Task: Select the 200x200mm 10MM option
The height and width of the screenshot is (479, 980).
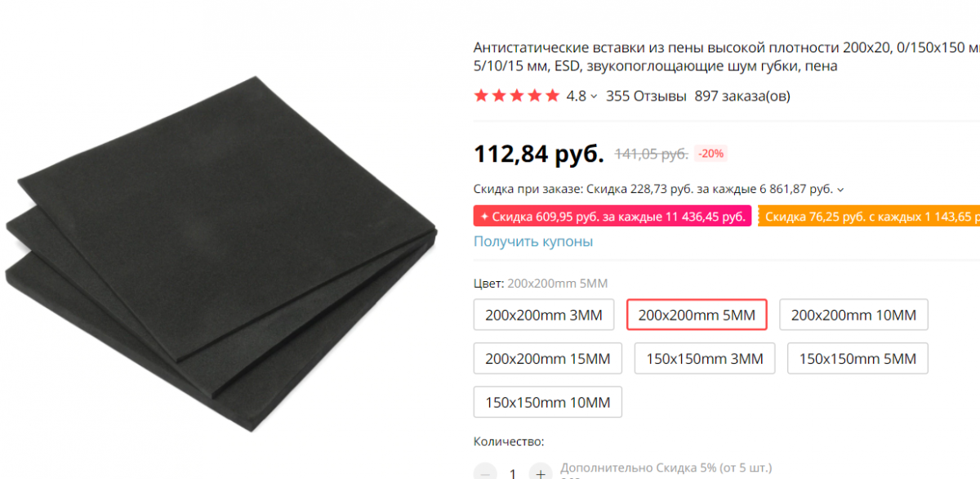Action: [x=853, y=315]
